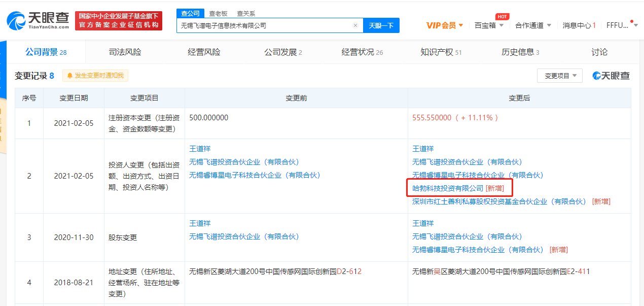
Task: Open the 深圳市红土善利私募股权投资基金合伙企业 link
Action: [499, 201]
